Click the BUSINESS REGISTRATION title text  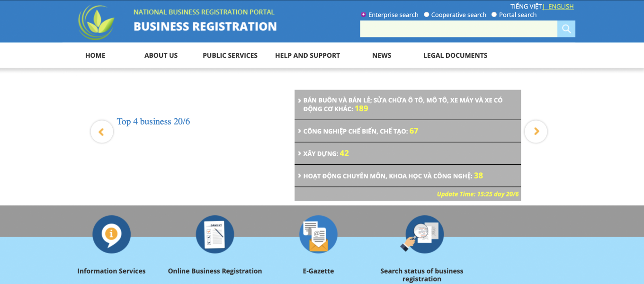click(205, 27)
